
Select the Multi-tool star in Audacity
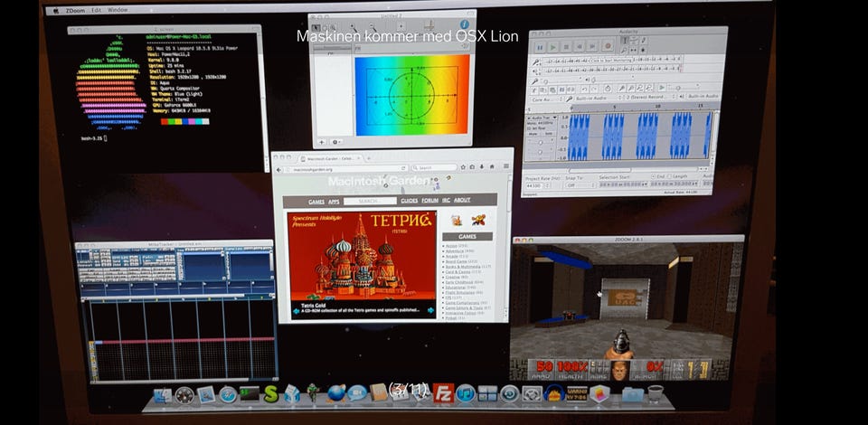[643, 50]
